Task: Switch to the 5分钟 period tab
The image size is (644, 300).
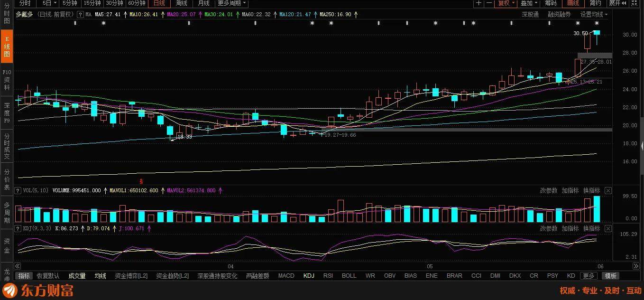Action: (x=70, y=3)
